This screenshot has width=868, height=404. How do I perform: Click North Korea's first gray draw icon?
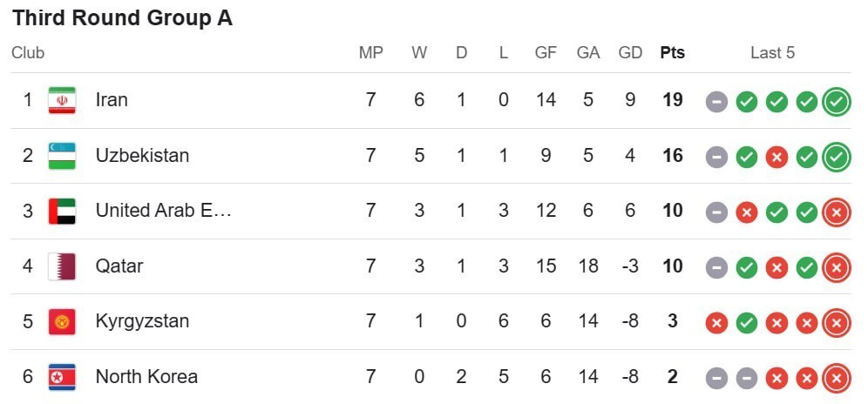[x=716, y=379]
